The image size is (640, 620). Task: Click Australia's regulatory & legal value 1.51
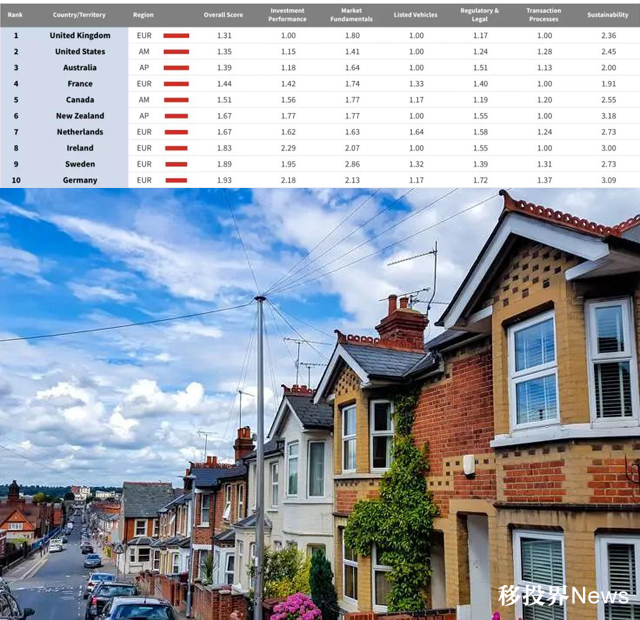click(480, 68)
